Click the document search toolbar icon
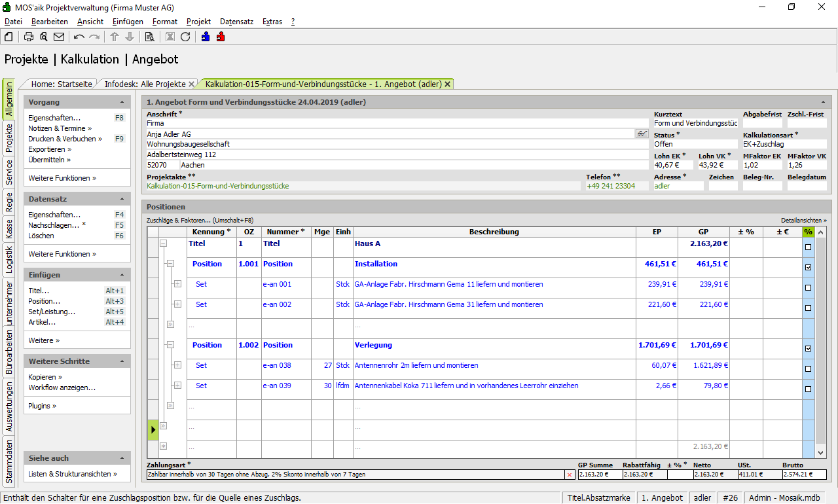 149,37
